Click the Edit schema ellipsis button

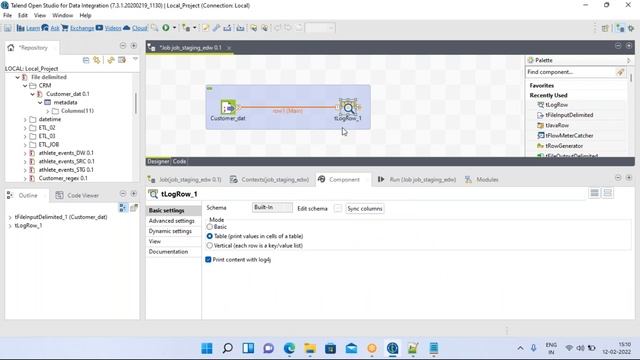click(x=338, y=209)
